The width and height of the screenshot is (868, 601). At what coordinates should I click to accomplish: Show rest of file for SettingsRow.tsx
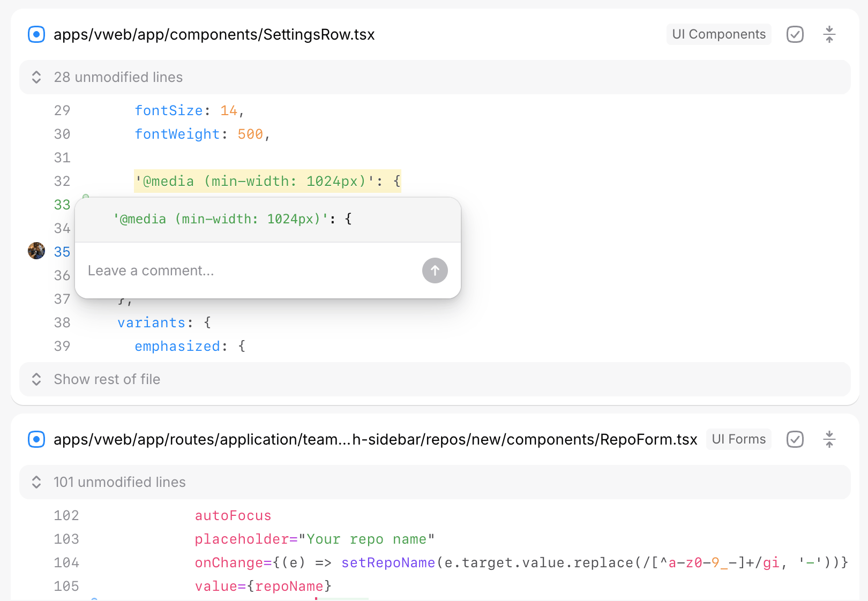point(107,379)
